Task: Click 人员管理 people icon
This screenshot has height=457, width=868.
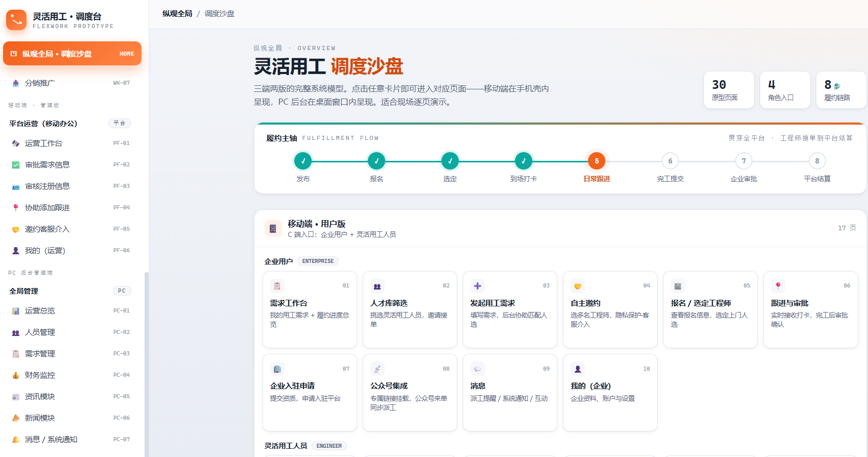Action: tap(16, 332)
